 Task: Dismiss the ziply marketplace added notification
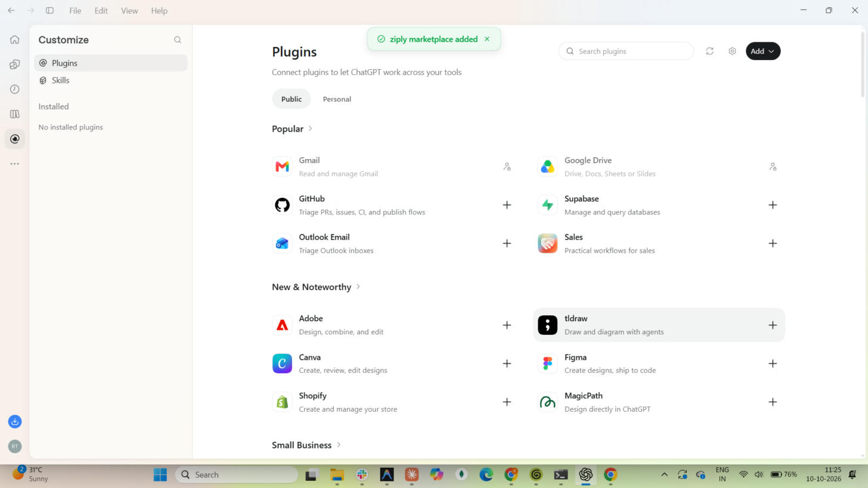487,39
